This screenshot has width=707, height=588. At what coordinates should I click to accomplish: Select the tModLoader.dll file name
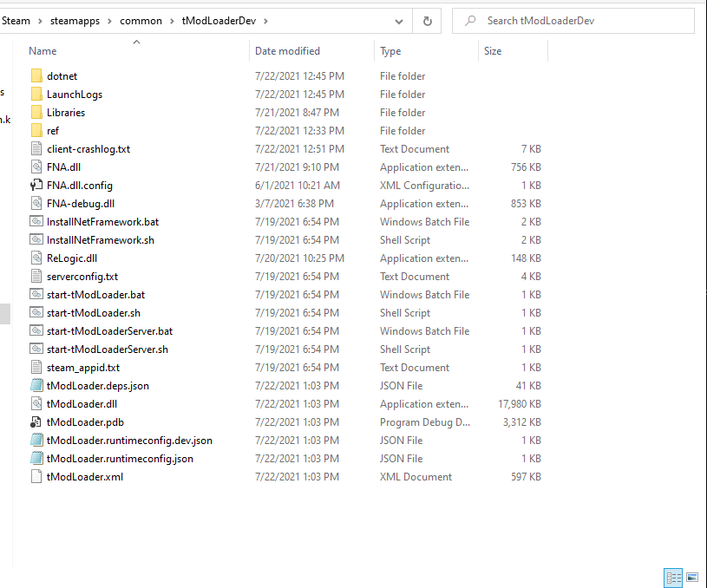point(82,403)
